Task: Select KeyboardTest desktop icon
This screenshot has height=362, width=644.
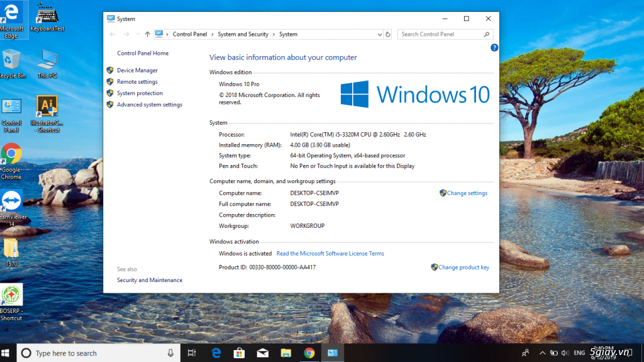Action: [x=47, y=17]
